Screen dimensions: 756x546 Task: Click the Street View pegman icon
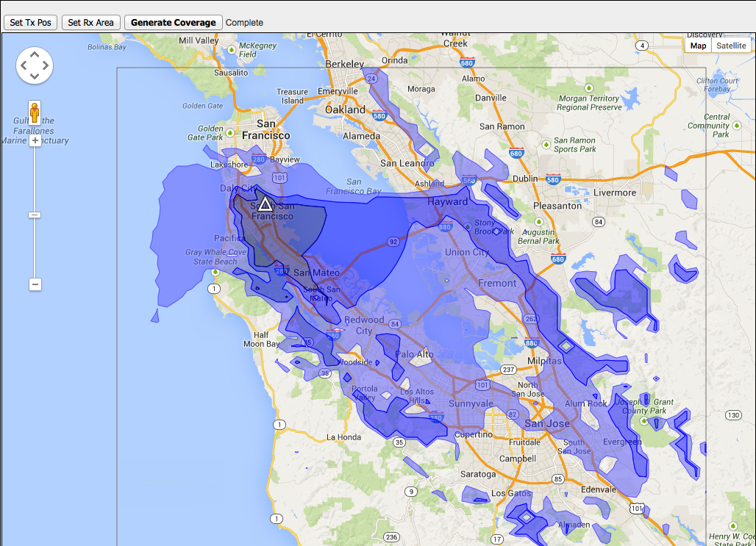(x=35, y=112)
